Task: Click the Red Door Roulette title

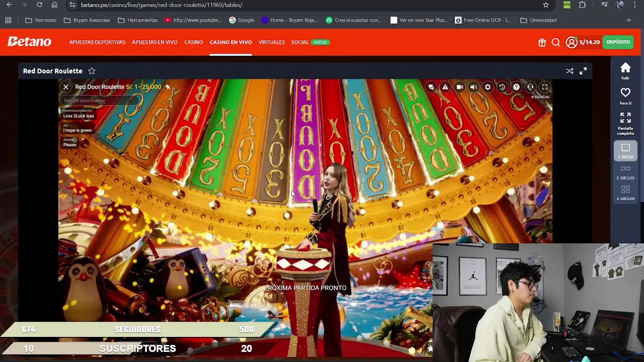Action: pos(52,71)
